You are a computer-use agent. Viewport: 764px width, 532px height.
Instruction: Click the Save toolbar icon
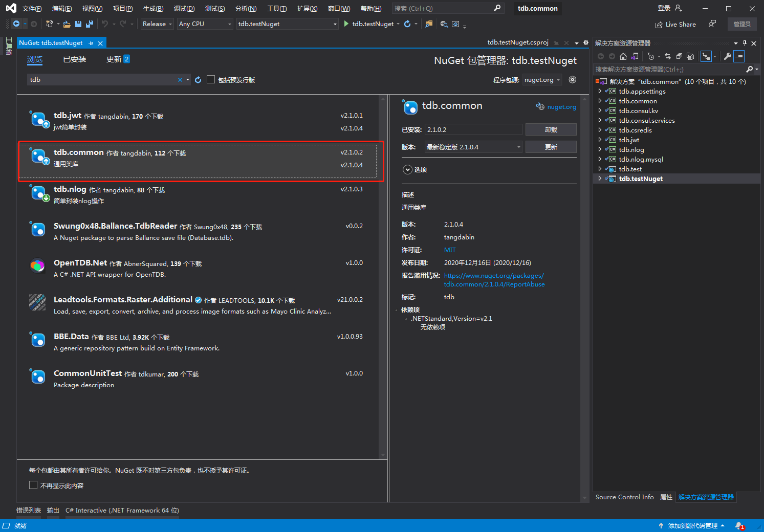click(x=78, y=24)
